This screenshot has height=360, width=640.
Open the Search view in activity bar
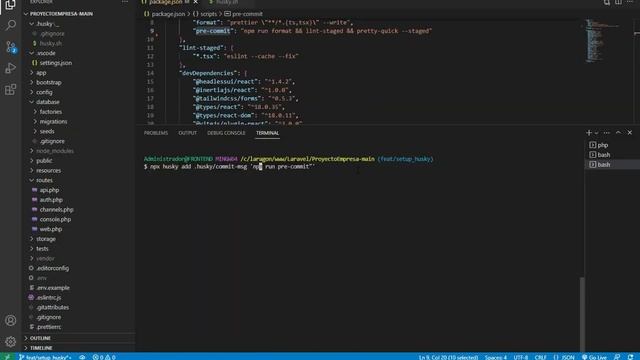point(10,25)
